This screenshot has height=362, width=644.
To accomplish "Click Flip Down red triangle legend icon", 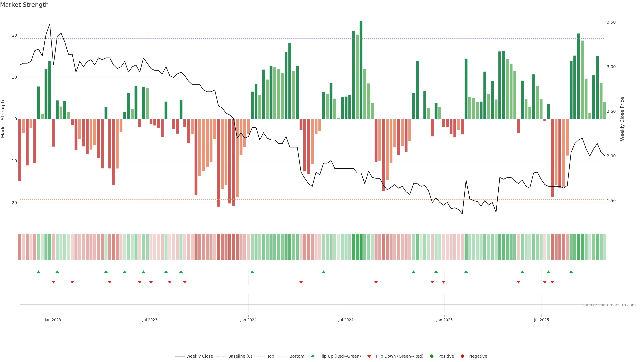I will tap(369, 356).
